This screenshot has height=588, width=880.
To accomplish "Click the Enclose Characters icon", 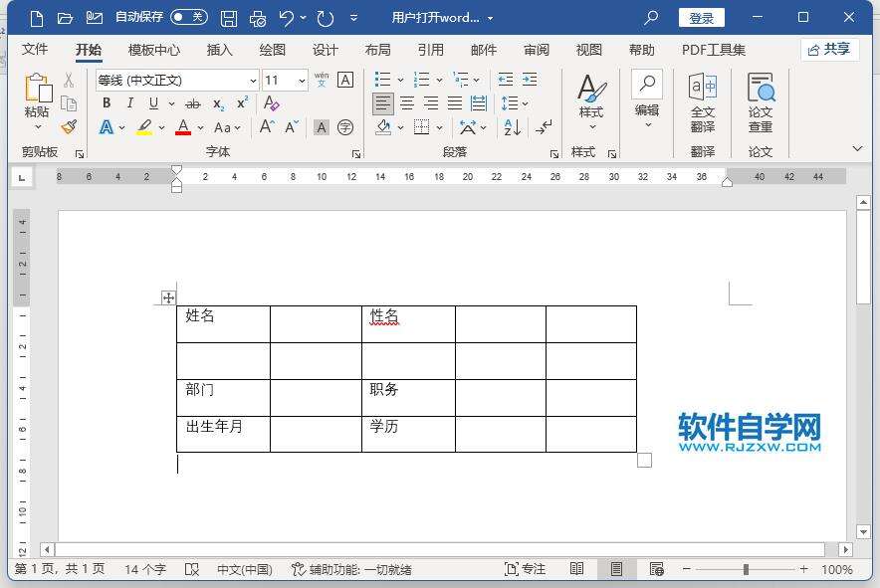I will pyautogui.click(x=345, y=128).
